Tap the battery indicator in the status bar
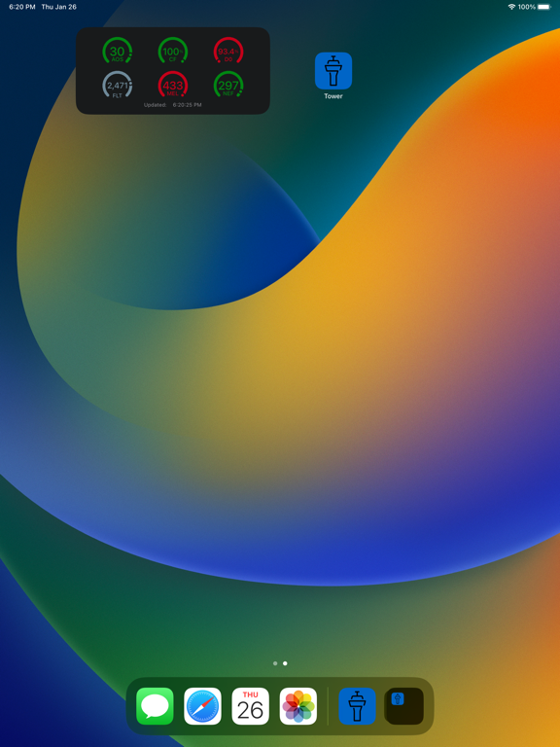 pos(543,7)
